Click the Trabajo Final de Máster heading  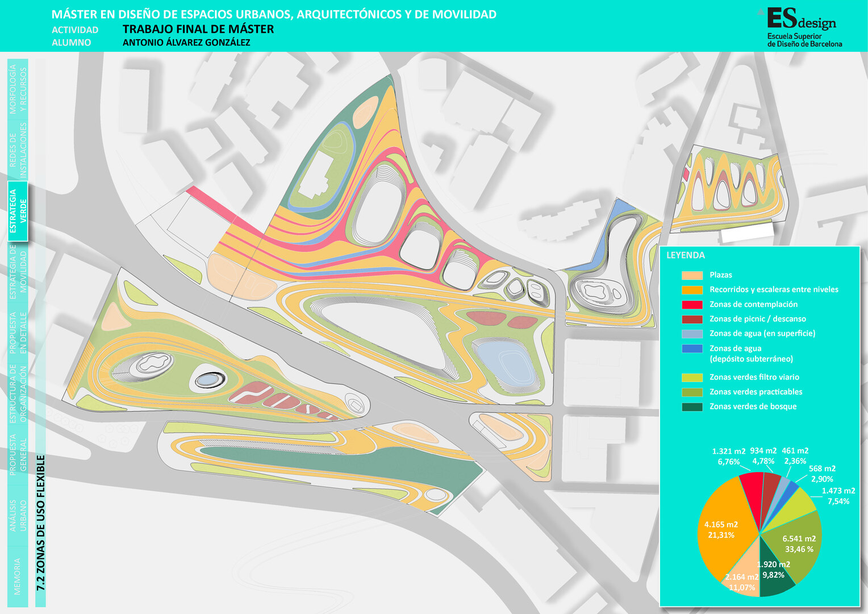click(x=198, y=29)
